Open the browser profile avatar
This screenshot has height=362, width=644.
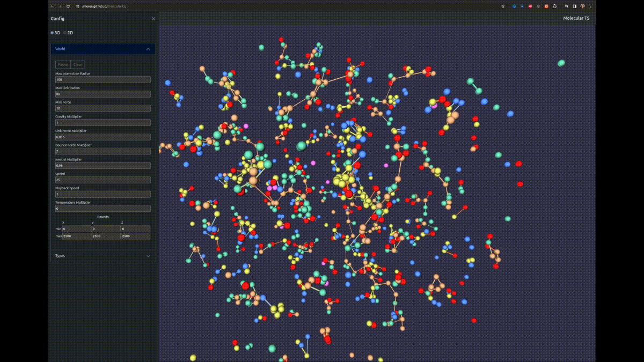(582, 6)
